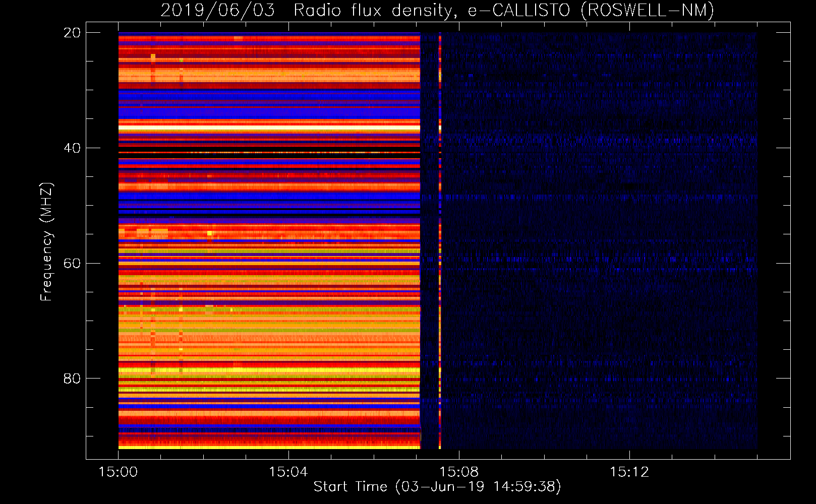Click the 60 frequency tick label
Viewport: 816px width, 504px height.
[72, 263]
